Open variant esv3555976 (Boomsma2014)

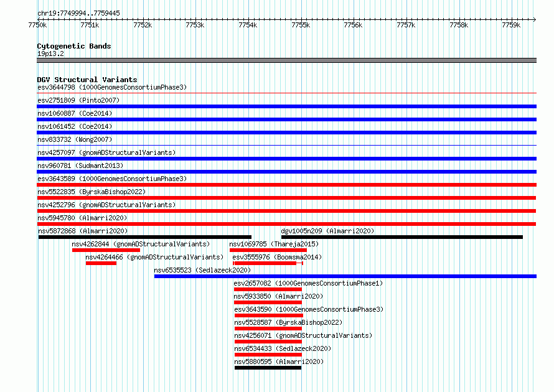[278, 257]
